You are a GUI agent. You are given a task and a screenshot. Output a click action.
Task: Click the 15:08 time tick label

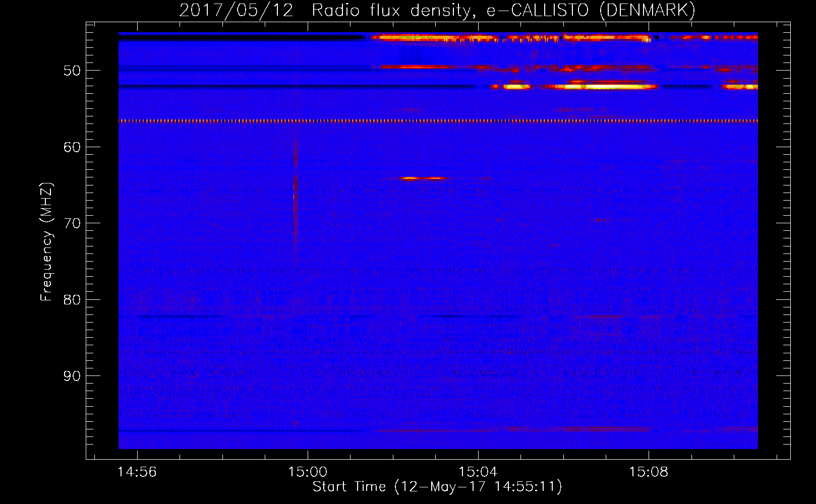pyautogui.click(x=649, y=472)
